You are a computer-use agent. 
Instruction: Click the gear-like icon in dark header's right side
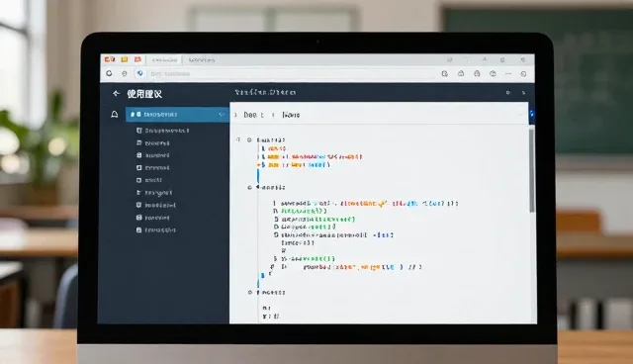pyautogui.click(x=508, y=92)
